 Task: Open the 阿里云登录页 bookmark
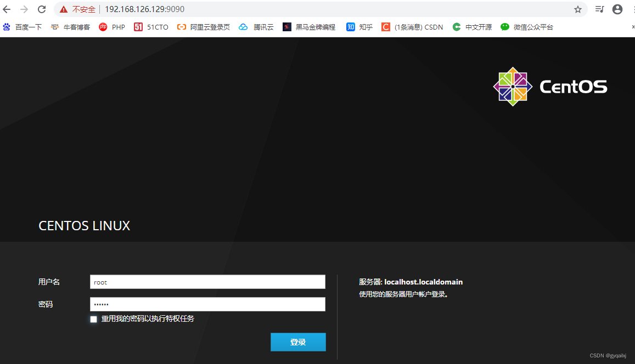203,27
